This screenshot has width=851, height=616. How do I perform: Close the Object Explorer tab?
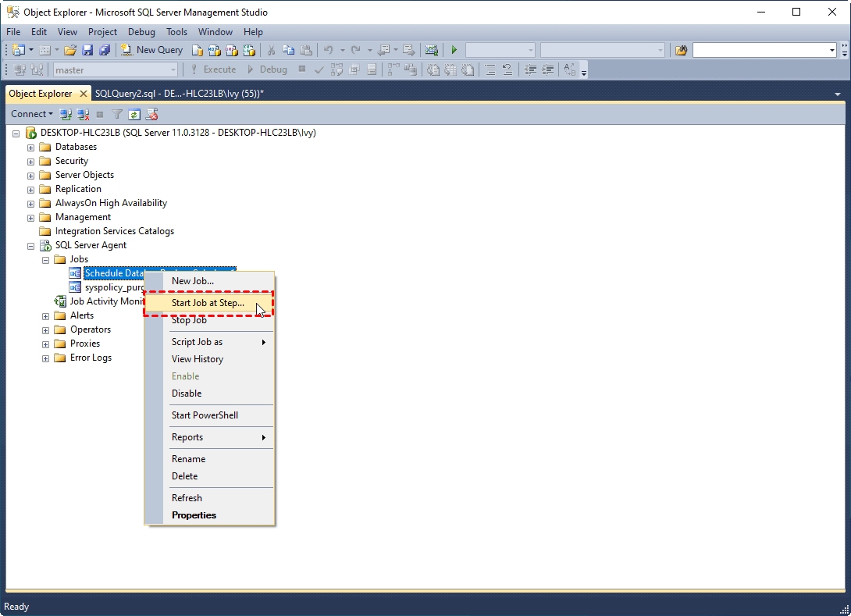tap(84, 94)
